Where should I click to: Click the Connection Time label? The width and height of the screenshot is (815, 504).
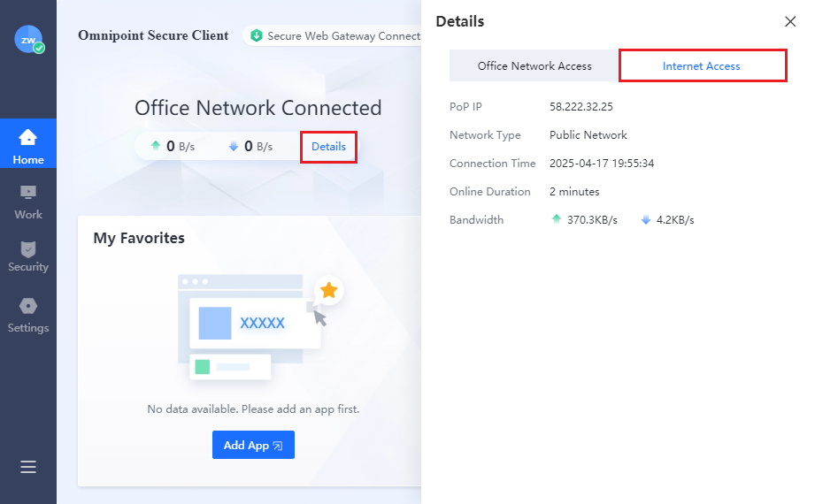click(x=492, y=164)
